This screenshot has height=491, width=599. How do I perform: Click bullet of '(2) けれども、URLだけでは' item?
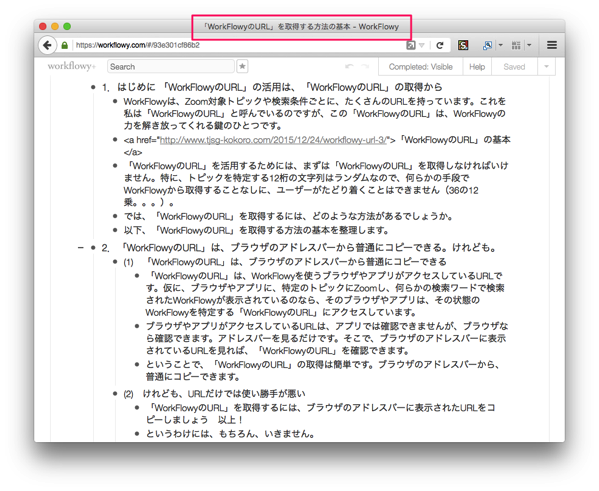pyautogui.click(x=115, y=394)
